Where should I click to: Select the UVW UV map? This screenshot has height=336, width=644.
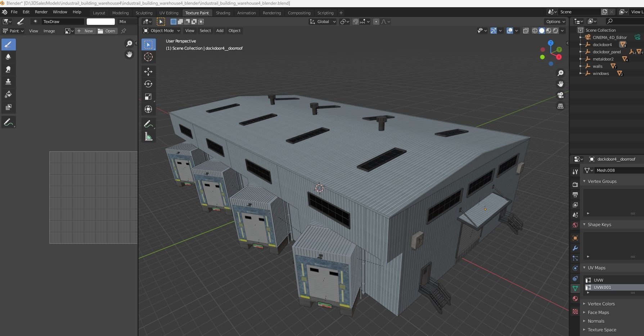tap(613, 280)
